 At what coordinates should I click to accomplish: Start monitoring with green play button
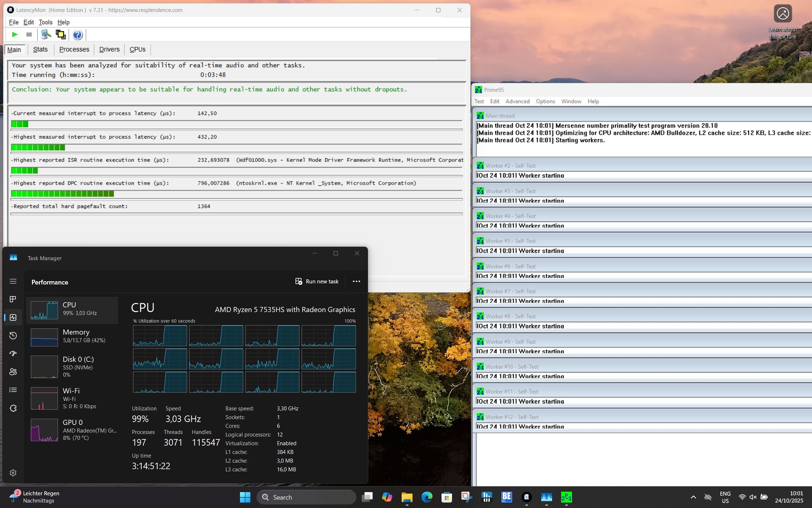(15, 35)
